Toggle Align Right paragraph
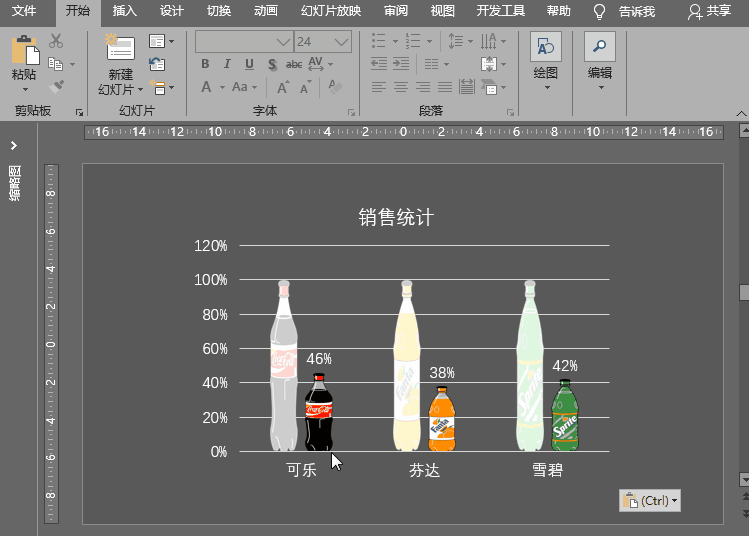This screenshot has height=536, width=749. tap(423, 87)
